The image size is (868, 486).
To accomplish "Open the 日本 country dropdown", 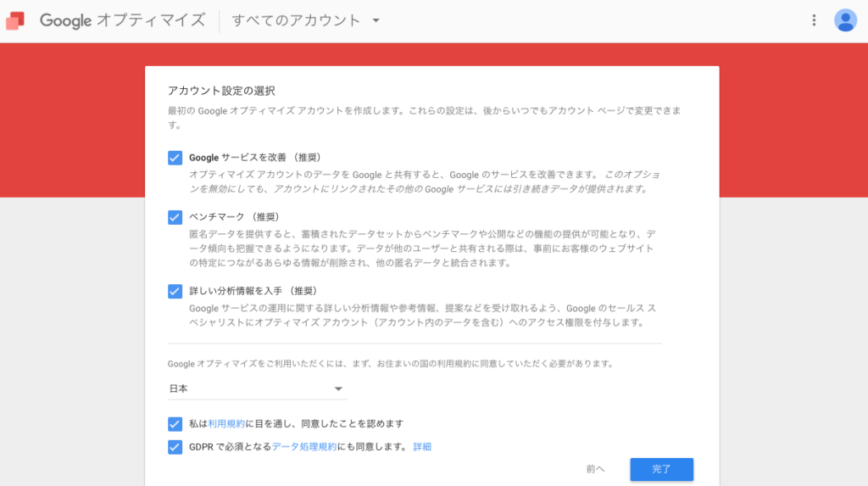I will click(x=257, y=388).
